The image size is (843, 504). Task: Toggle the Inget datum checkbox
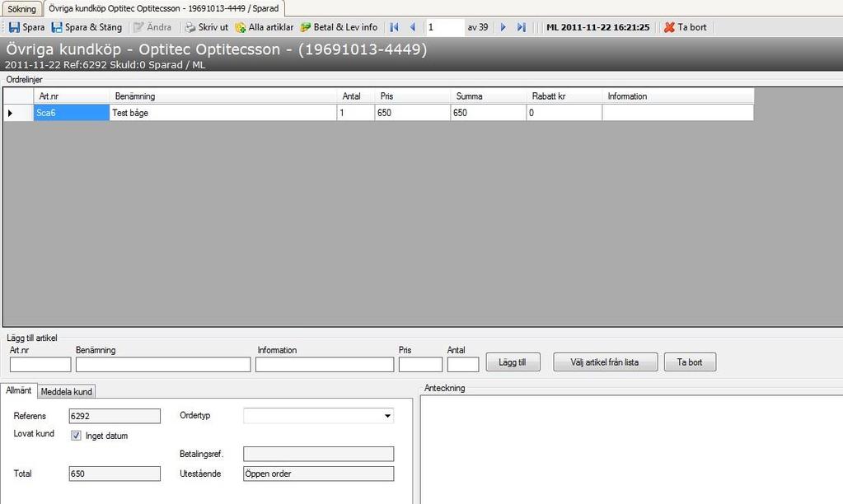(77, 436)
